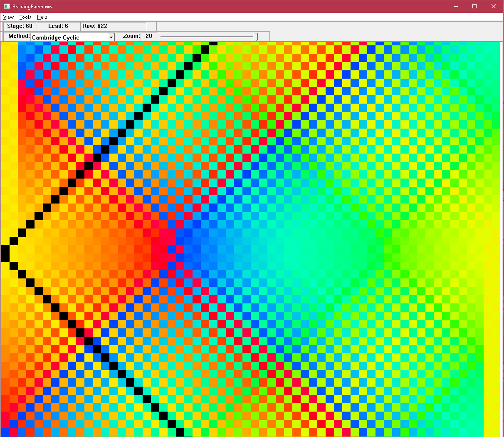Viewport: 504px width, 437px height.
Task: Click the Zoom label in the toolbar
Action: pos(131,36)
